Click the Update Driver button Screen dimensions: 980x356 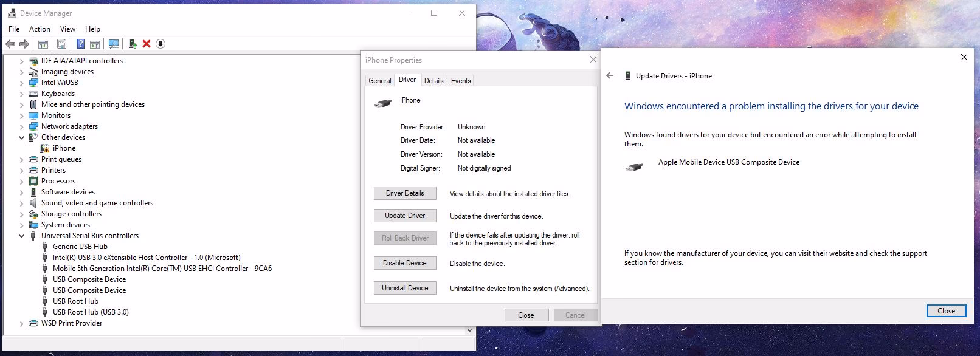(x=405, y=216)
